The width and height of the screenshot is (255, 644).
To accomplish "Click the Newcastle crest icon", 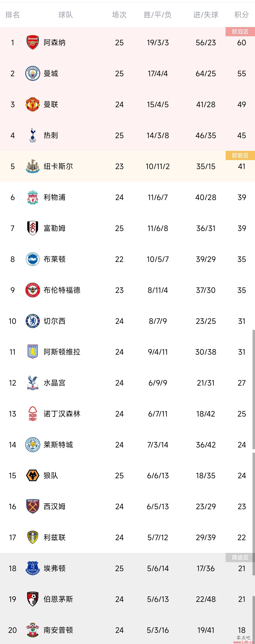I will pyautogui.click(x=33, y=166).
